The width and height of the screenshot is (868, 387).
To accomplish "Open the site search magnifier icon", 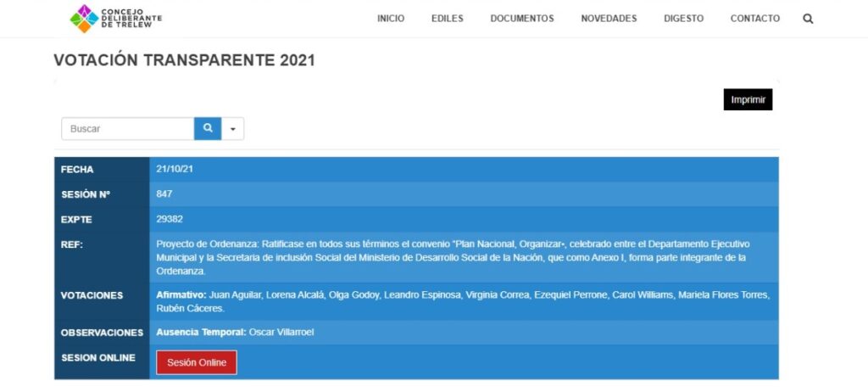I will (808, 19).
